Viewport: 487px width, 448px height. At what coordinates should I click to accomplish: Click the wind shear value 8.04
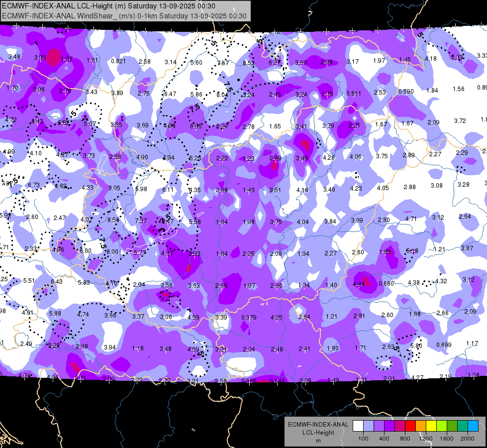(222, 95)
